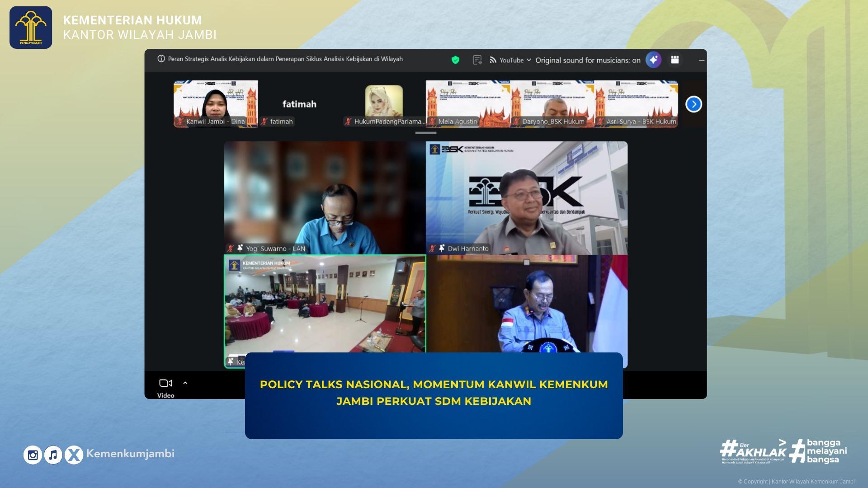Open the view layout grid icon
Screen dimensions: 868x488
(x=675, y=60)
